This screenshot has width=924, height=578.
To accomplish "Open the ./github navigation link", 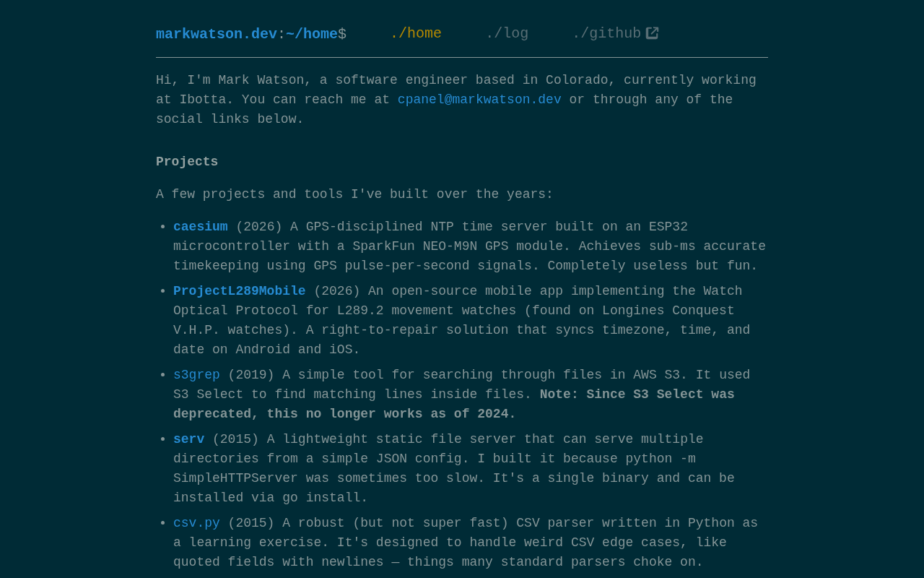I will pos(606,34).
